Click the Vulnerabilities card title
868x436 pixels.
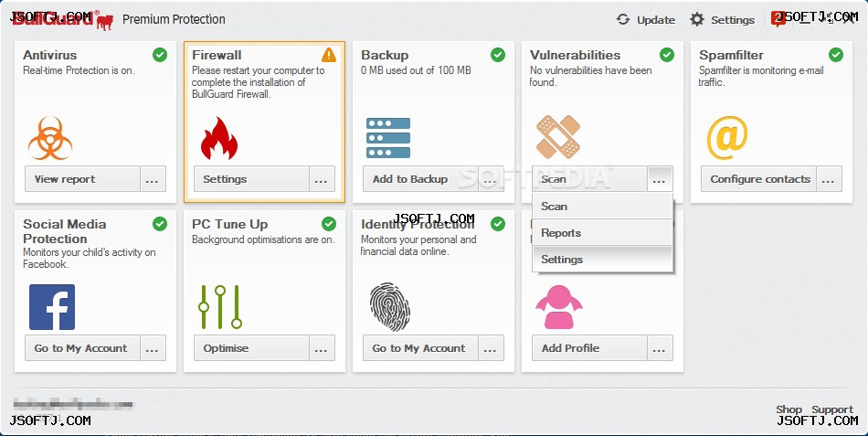click(575, 55)
